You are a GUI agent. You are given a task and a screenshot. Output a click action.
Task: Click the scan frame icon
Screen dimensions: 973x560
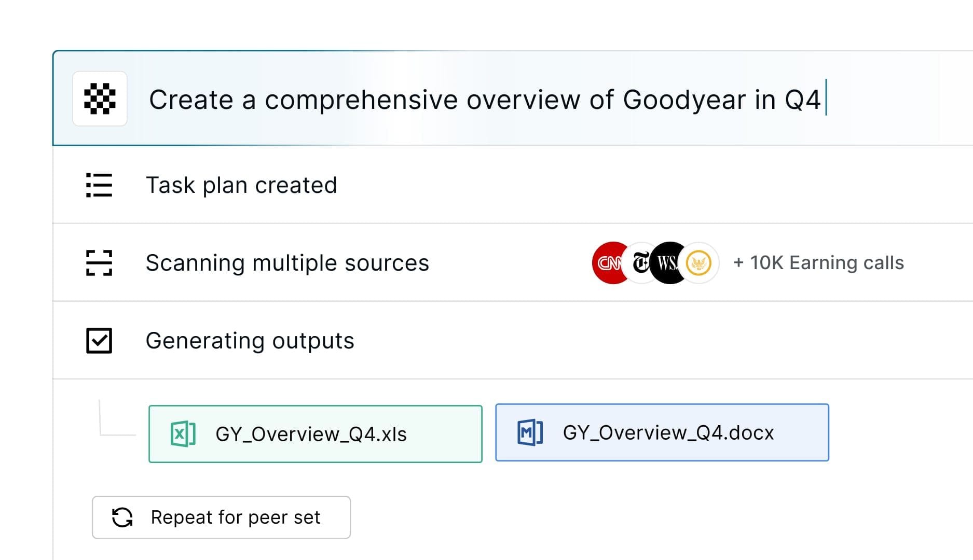[x=99, y=263]
